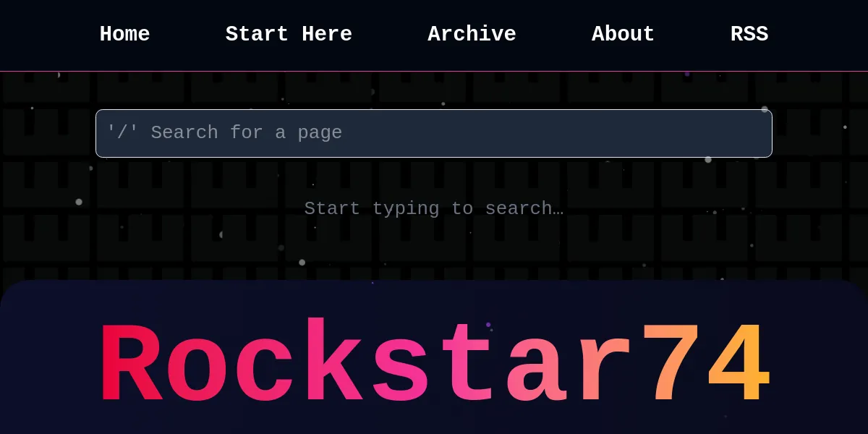Choose Start Here in the top navigation
The height and width of the screenshot is (434, 868).
[289, 34]
